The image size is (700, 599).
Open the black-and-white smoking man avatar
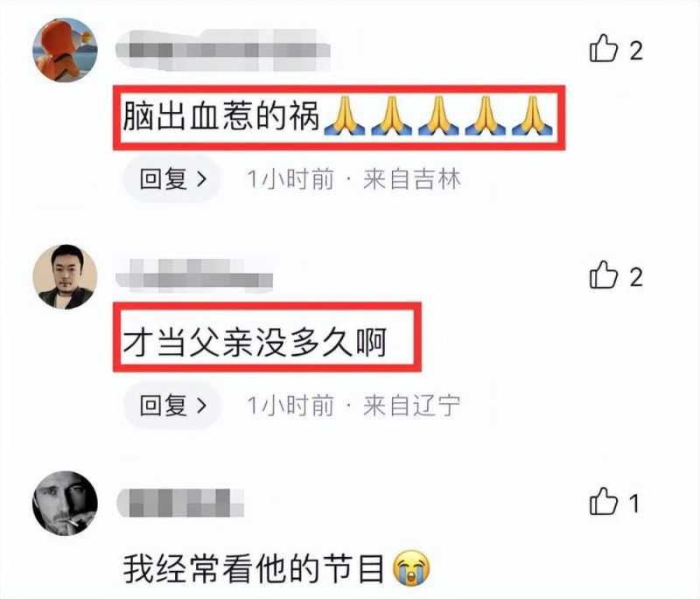click(65, 503)
